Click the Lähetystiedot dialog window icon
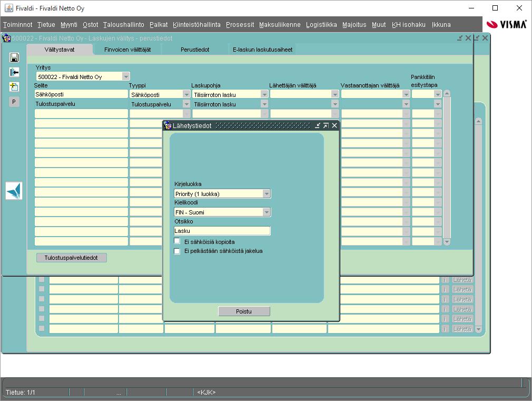532x401 pixels. pos(168,125)
